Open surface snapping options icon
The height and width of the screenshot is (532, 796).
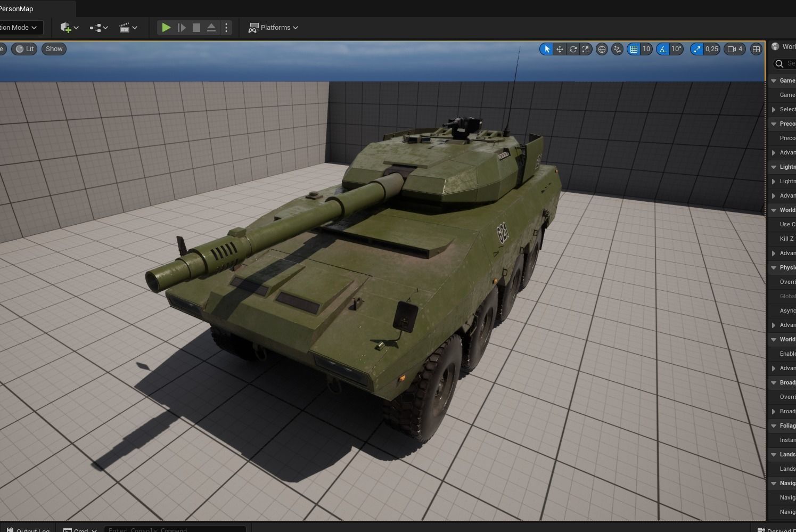[617, 49]
